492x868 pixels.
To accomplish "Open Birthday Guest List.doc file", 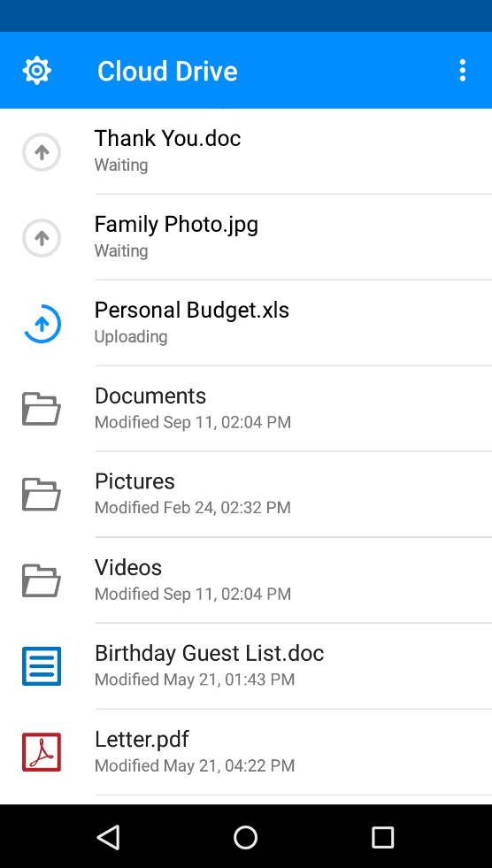I will (246, 666).
